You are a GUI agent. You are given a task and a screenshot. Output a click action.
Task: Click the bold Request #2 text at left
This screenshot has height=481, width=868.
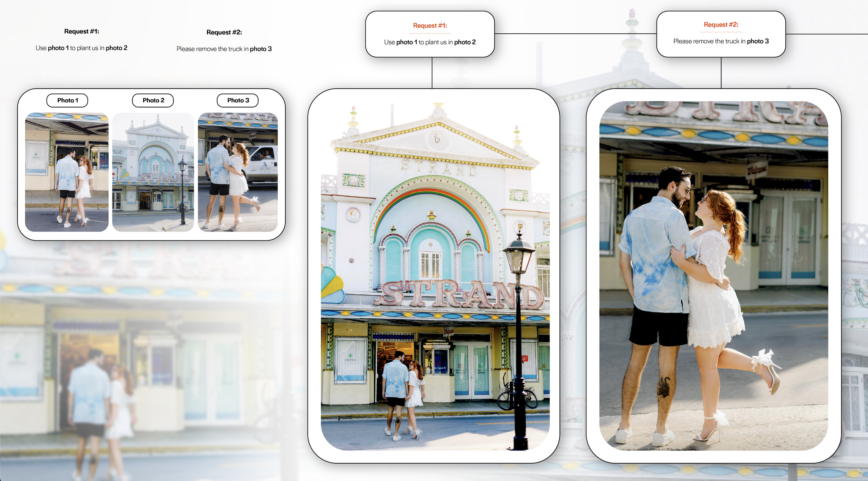pyautogui.click(x=224, y=32)
